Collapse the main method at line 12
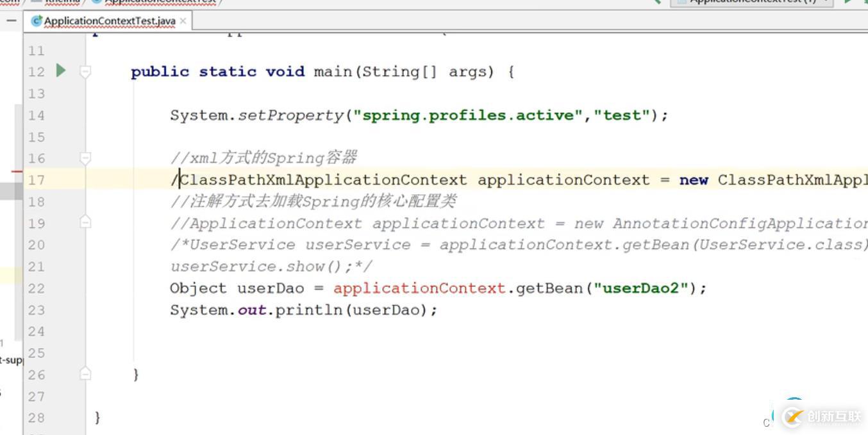 85,72
